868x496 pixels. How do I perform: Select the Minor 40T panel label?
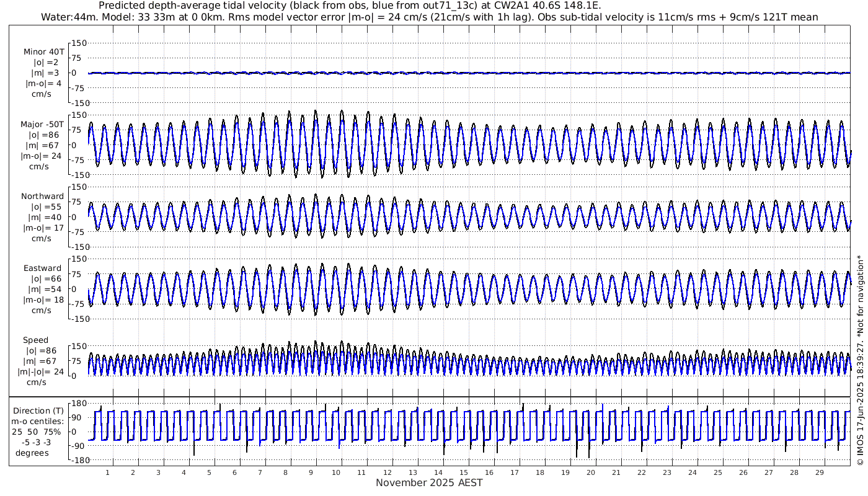pyautogui.click(x=43, y=51)
